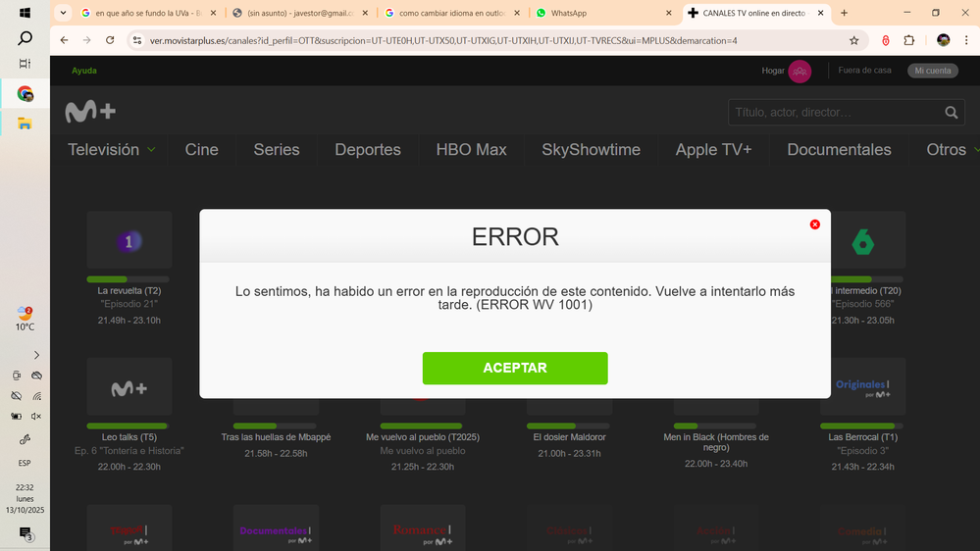Screen dimensions: 980x551
Task: Select the Leo talks channel thumbnail
Action: pos(129,387)
